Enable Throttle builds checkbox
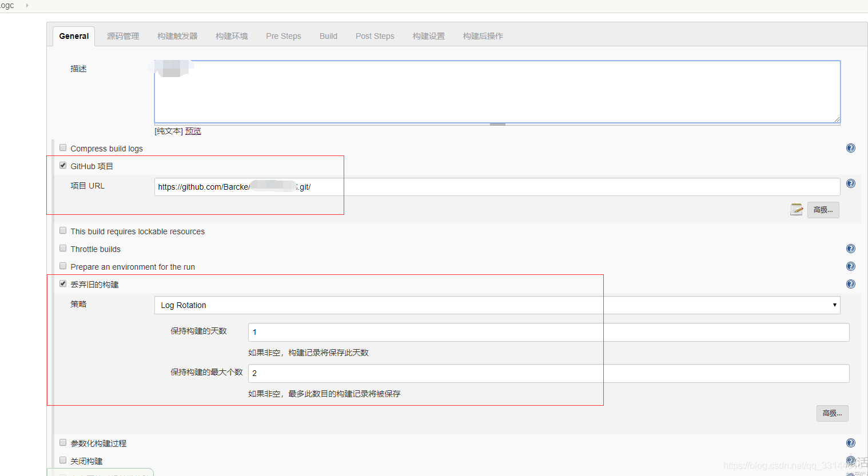This screenshot has height=476, width=868. click(x=63, y=248)
